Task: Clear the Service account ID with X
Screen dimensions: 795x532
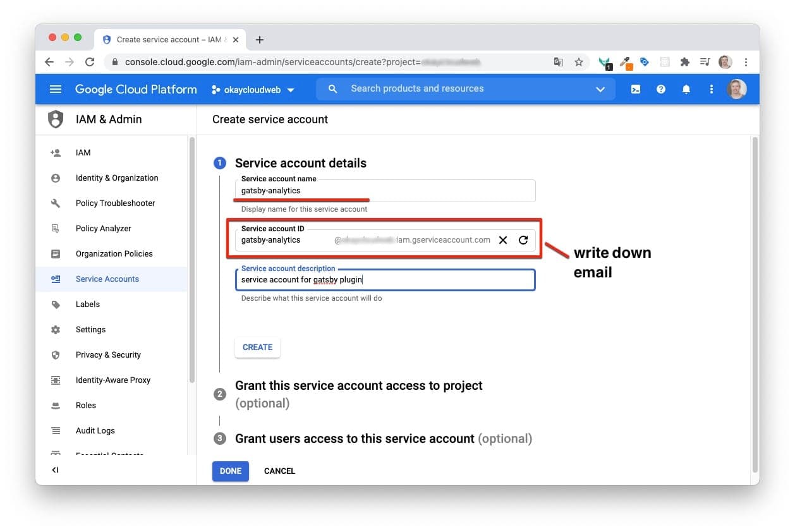Action: (x=503, y=240)
